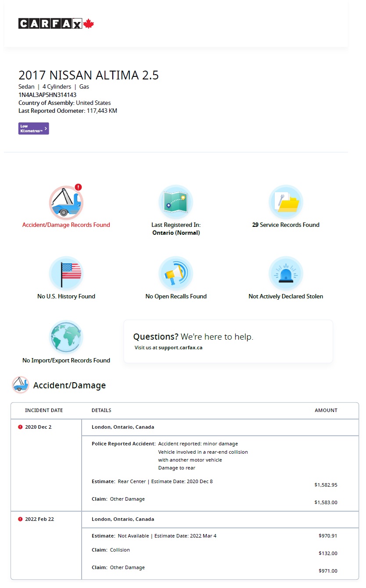Click the red alert icon beside 2020 Dec 2
Screen dimensions: 366x588
click(x=20, y=427)
